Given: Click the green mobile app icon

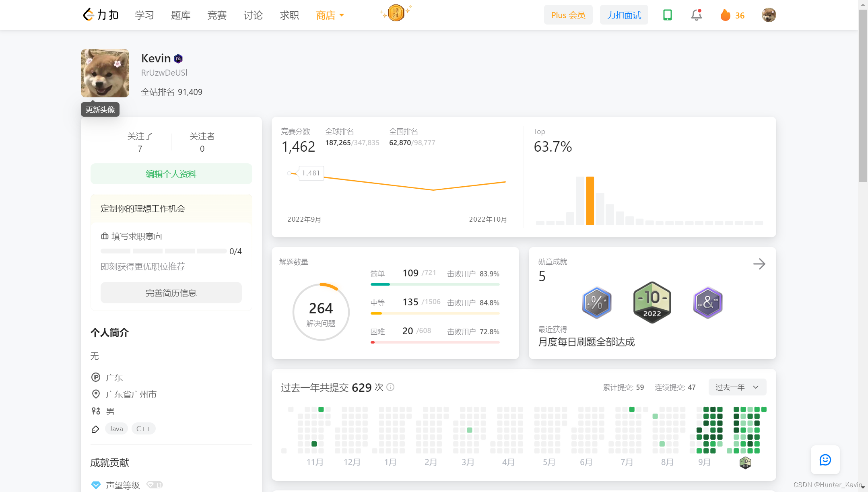Looking at the screenshot, I should click(x=667, y=15).
